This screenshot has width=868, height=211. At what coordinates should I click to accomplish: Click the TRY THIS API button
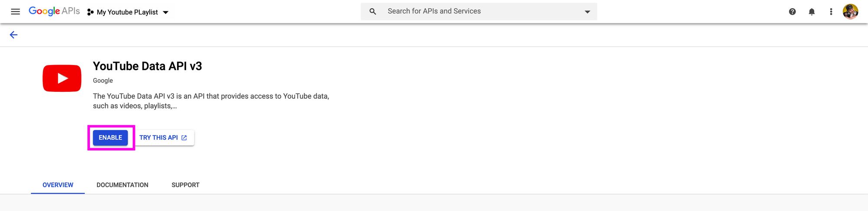click(163, 138)
